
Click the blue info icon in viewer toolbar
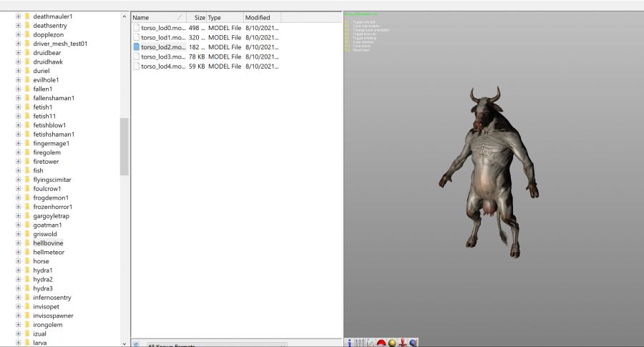(348, 343)
